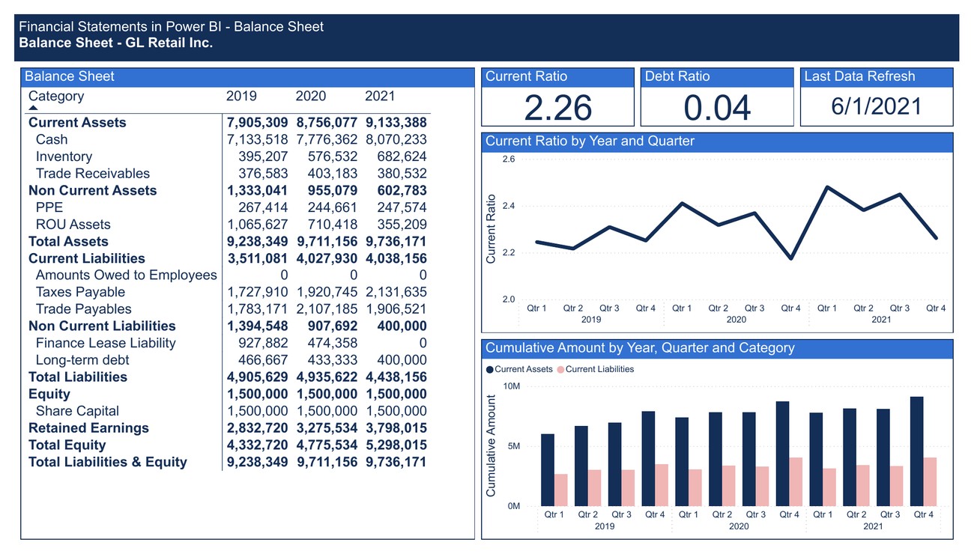The image size is (974, 560).
Task: Select Current Assets legend swatch
Action: [x=490, y=369]
